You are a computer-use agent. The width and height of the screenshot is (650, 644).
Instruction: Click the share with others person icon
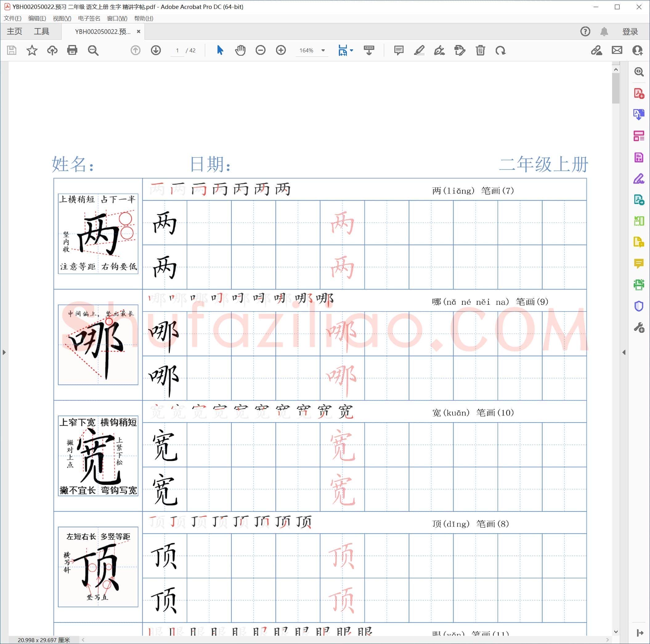click(638, 51)
